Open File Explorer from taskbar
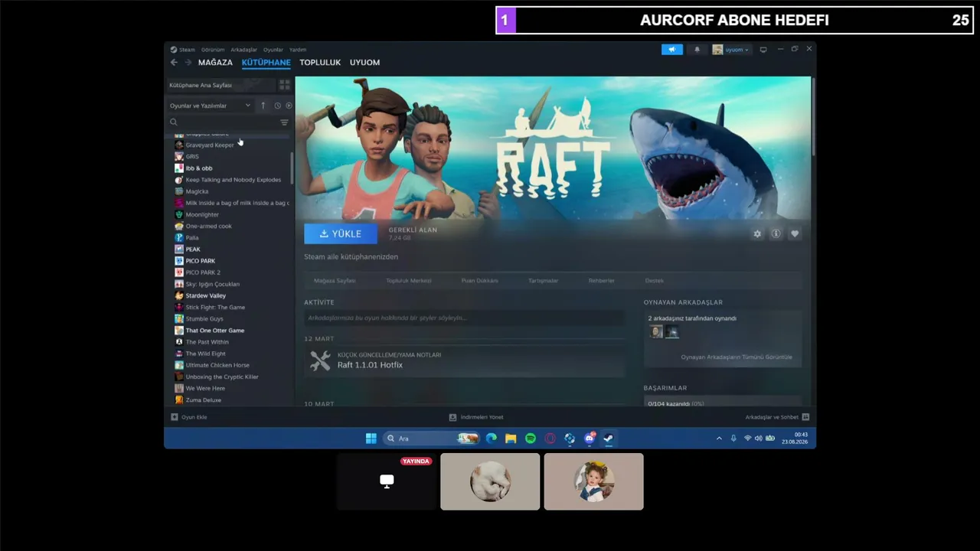980x551 pixels. tap(511, 439)
